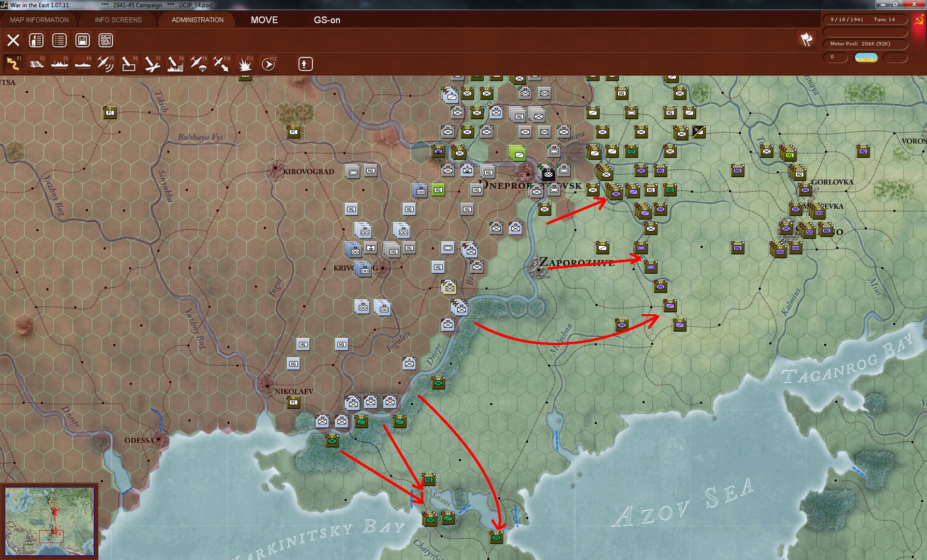
Task: Click the ODESSA city label
Action: pyautogui.click(x=139, y=440)
